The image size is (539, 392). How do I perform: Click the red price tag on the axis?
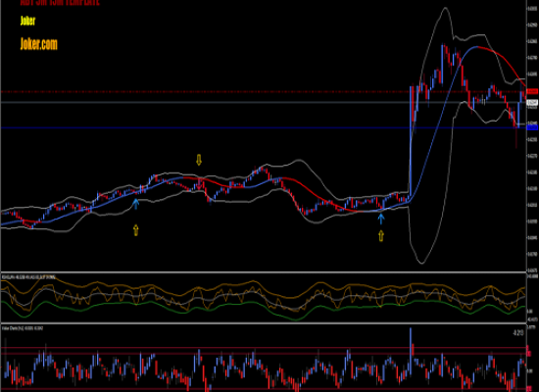click(532, 91)
